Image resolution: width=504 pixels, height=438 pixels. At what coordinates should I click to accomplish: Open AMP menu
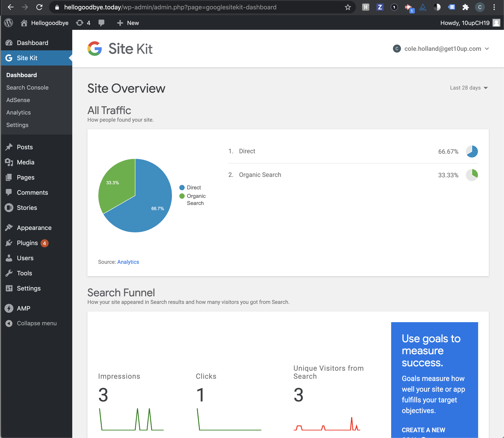pyautogui.click(x=37, y=309)
